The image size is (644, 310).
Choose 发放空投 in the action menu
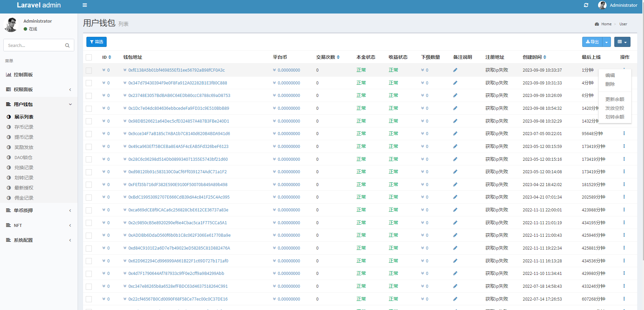point(615,108)
